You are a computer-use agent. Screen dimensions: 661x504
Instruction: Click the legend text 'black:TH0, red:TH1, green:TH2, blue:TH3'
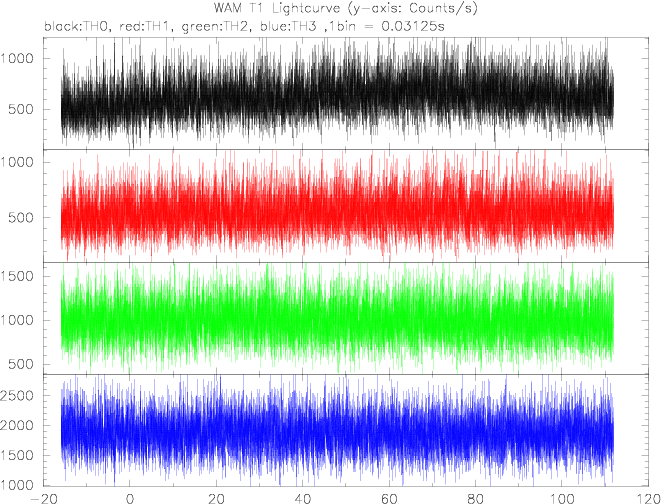click(180, 26)
